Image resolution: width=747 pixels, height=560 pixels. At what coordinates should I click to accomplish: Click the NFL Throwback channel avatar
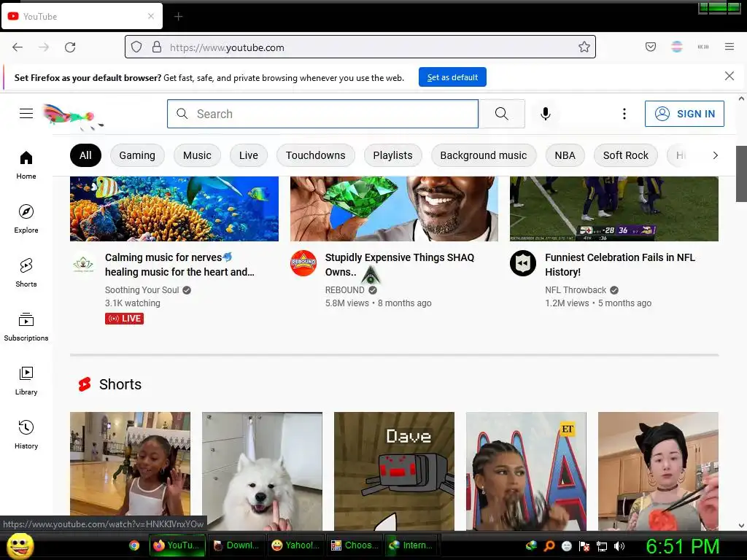(523, 263)
